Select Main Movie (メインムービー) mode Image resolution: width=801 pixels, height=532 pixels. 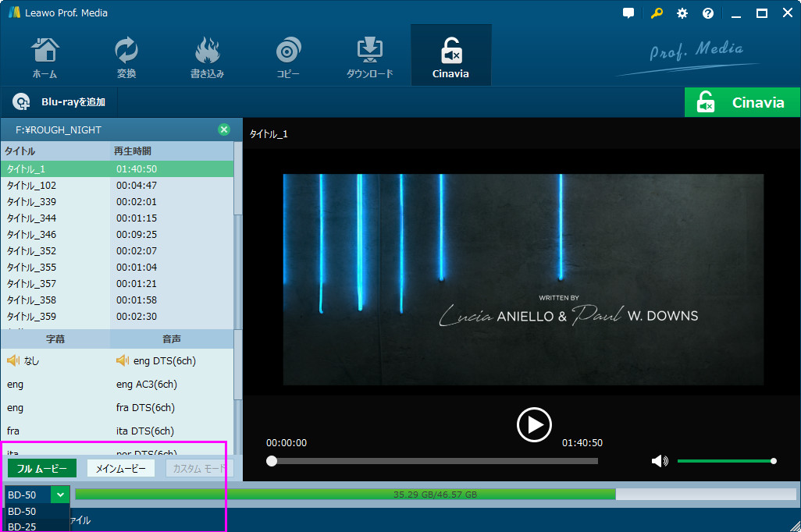click(121, 468)
